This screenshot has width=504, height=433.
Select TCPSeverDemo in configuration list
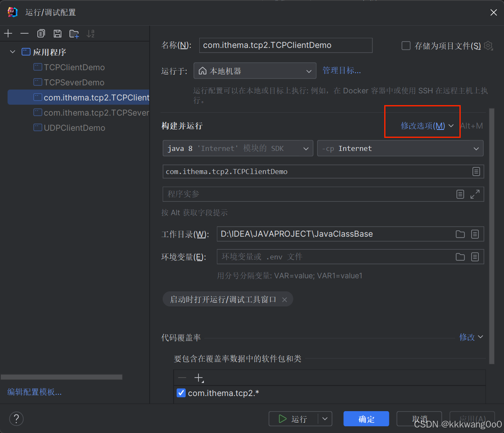click(74, 82)
